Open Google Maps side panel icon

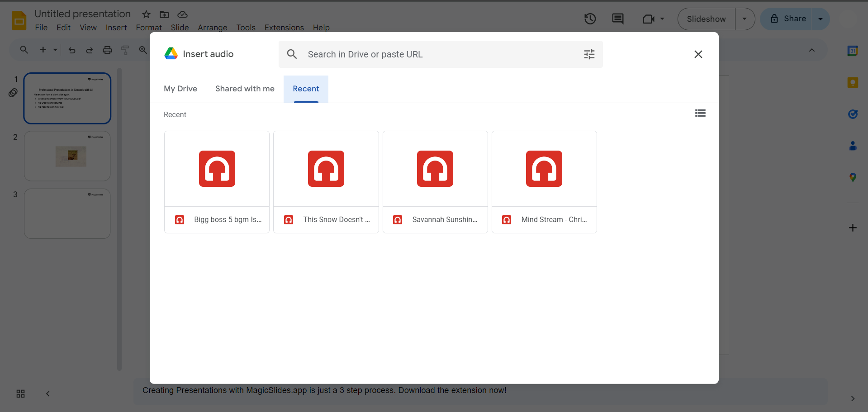[x=853, y=177]
